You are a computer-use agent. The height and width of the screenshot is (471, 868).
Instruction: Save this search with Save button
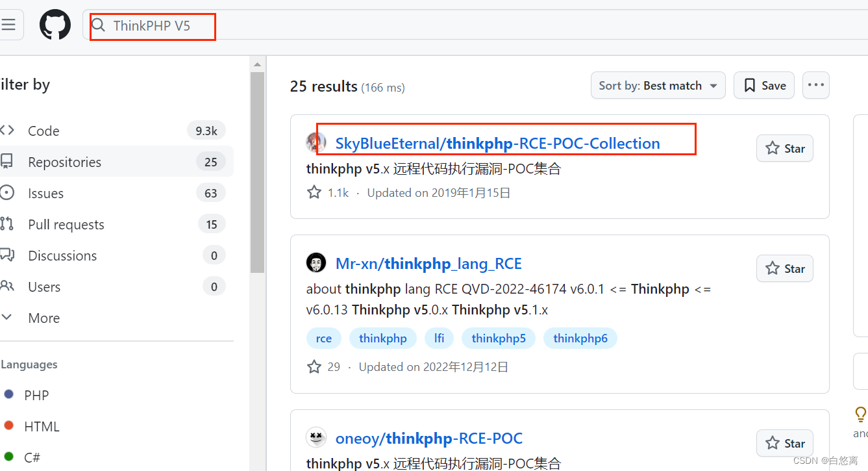point(763,85)
